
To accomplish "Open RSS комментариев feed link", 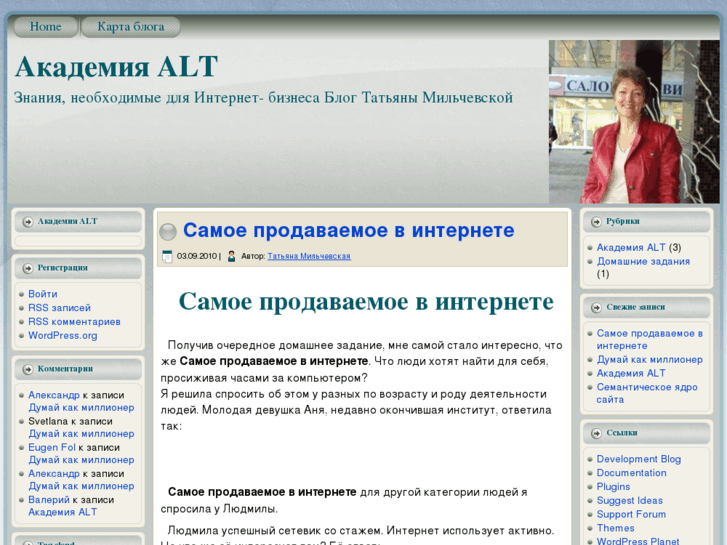I will 74,322.
